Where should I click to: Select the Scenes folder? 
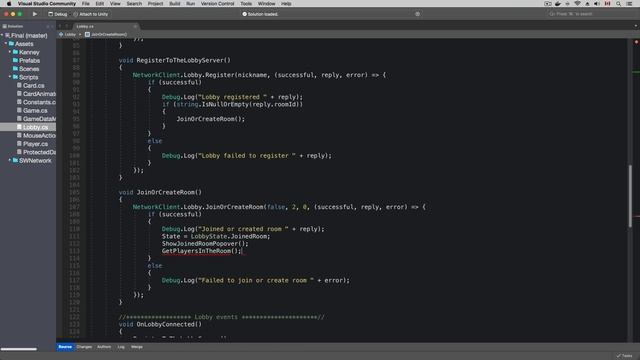pos(29,69)
